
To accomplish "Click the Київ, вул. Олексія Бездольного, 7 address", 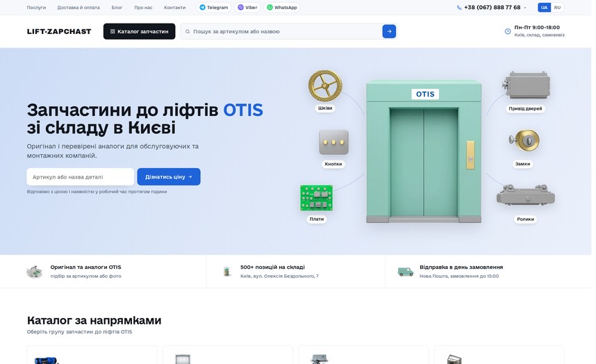I will click(279, 276).
